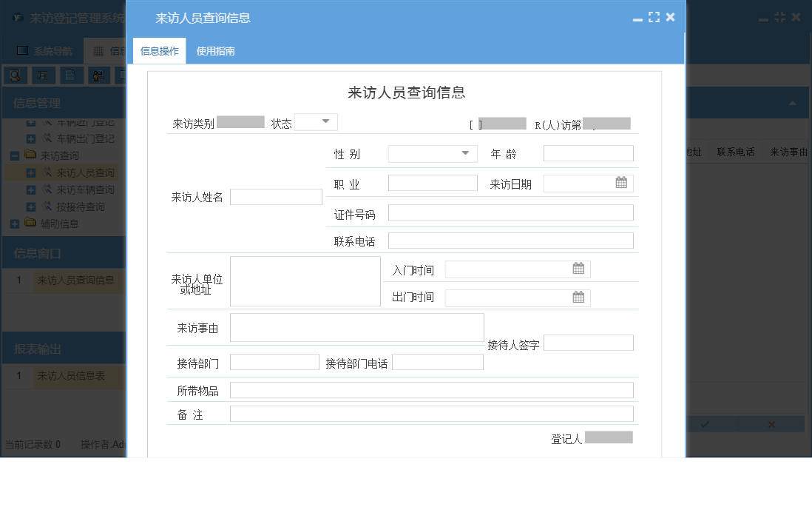The height and width of the screenshot is (507, 812).
Task: Open the card view toolbar icon
Action: (x=43, y=75)
